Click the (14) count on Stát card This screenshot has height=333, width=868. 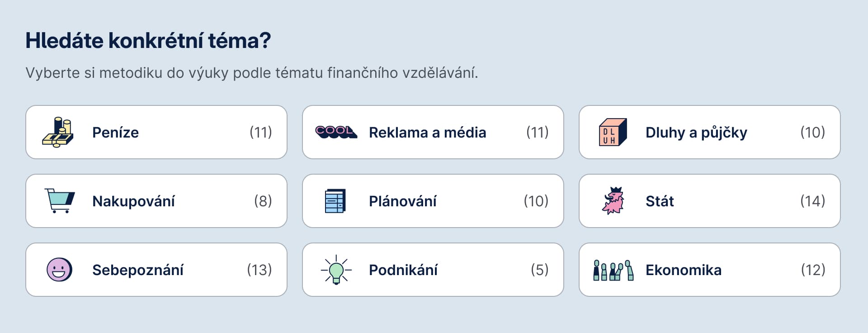click(x=812, y=201)
